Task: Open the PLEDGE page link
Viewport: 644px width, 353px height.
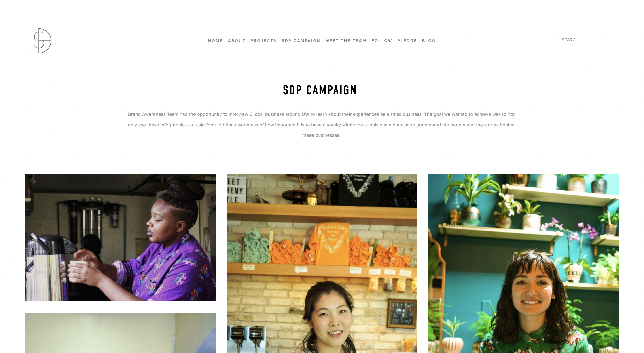Action: [x=407, y=41]
